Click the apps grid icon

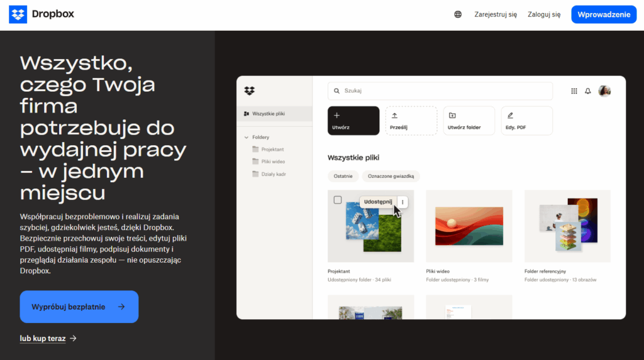click(x=574, y=91)
